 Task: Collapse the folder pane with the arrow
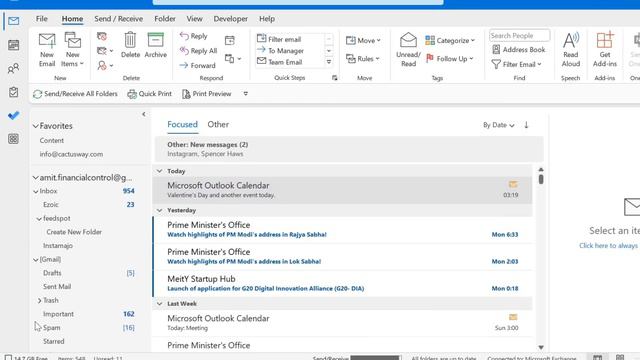[144, 114]
